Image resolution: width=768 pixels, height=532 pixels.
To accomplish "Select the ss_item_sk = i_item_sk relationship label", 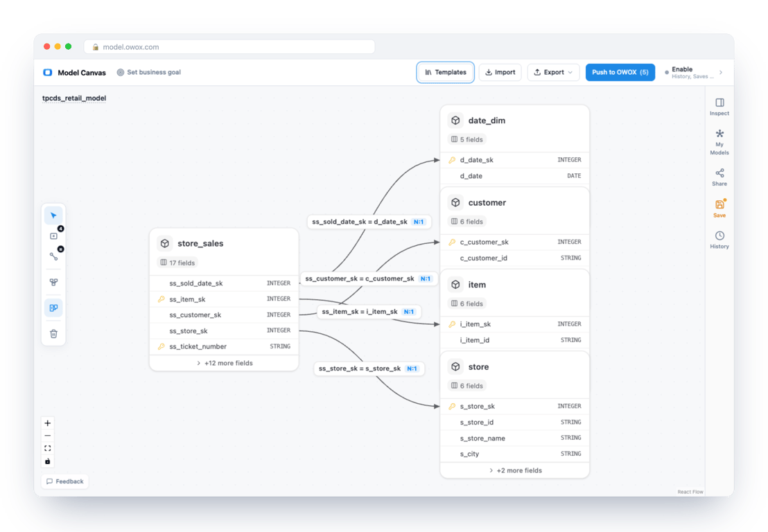I will (369, 312).
